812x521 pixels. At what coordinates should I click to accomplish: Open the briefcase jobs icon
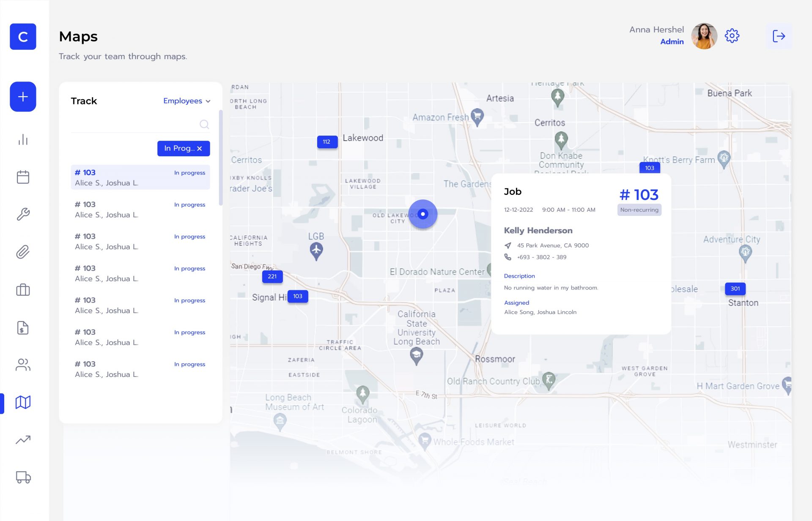point(23,290)
